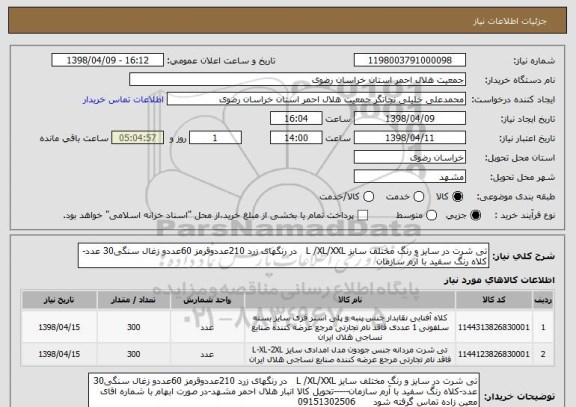Click the شرح کلی نیاز description box
This screenshot has height=407, width=576.
283,256
